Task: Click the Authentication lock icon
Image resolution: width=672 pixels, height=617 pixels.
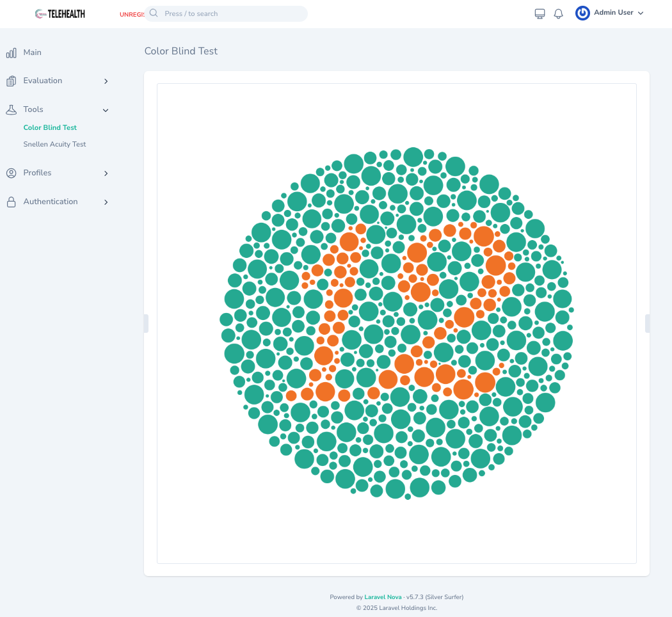Action: 11,202
